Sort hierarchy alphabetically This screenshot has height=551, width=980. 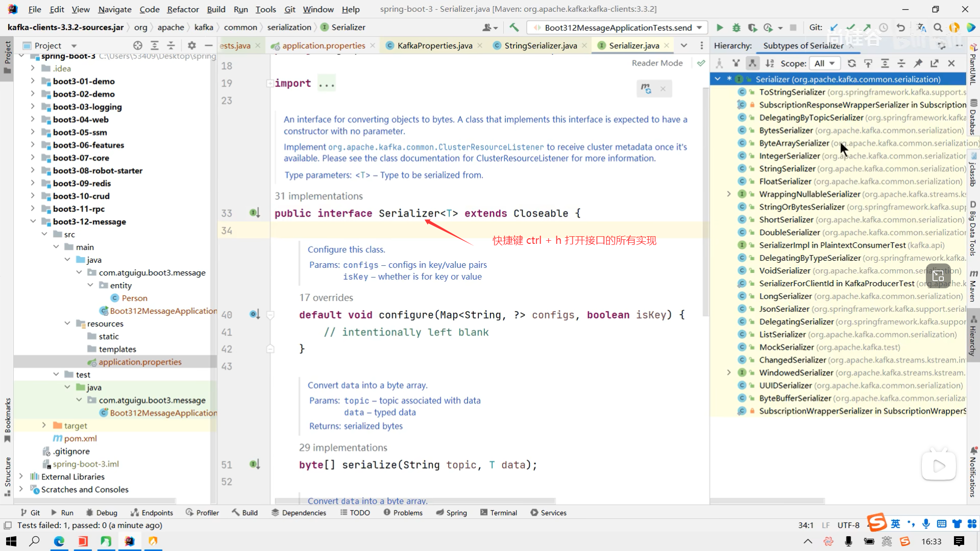coord(770,63)
